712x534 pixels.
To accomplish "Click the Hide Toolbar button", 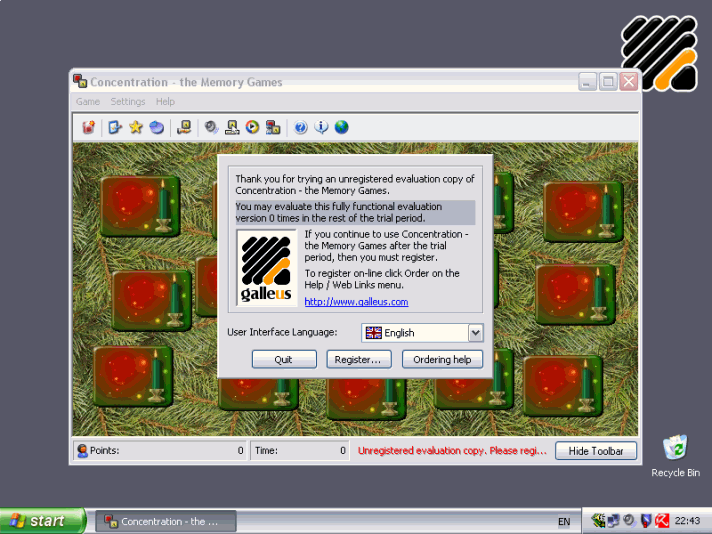I will pyautogui.click(x=595, y=451).
